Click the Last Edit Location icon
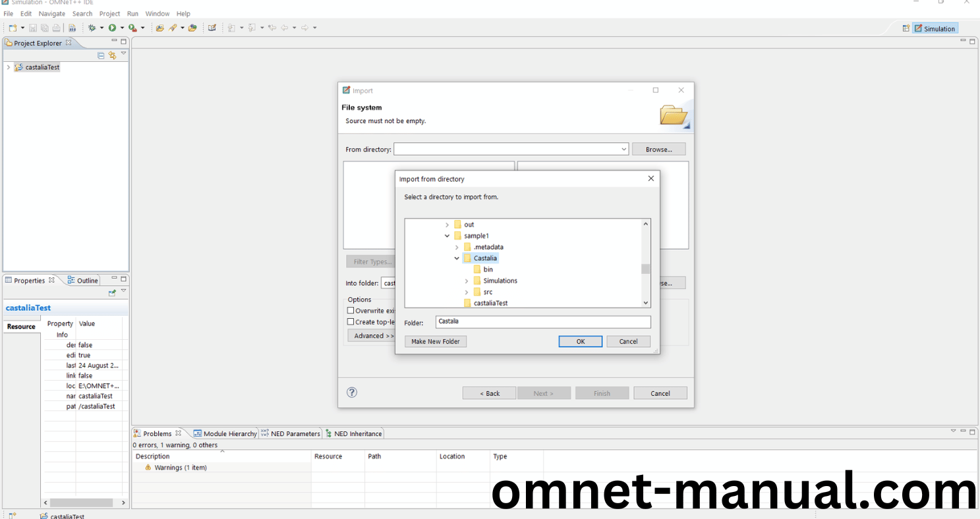980x519 pixels. (272, 28)
